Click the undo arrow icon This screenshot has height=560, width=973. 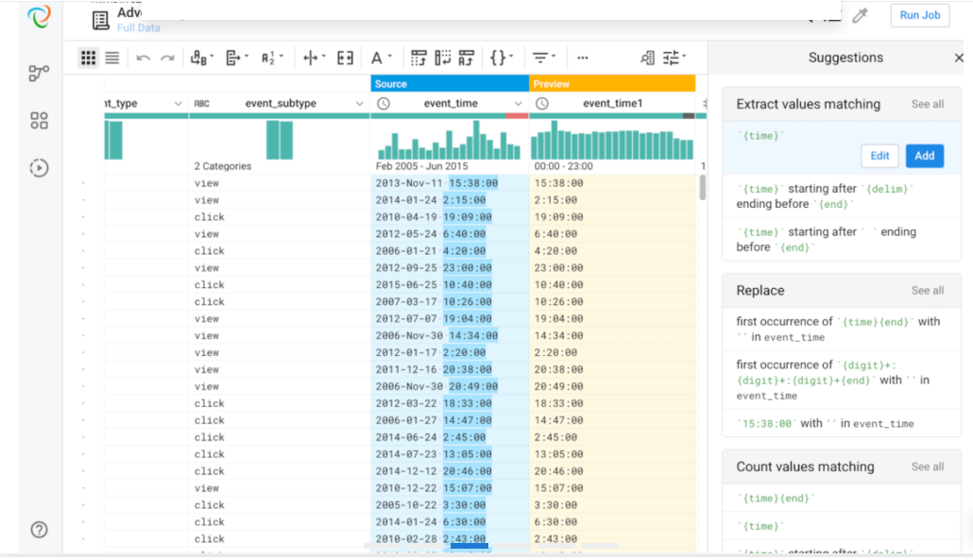[143, 58]
